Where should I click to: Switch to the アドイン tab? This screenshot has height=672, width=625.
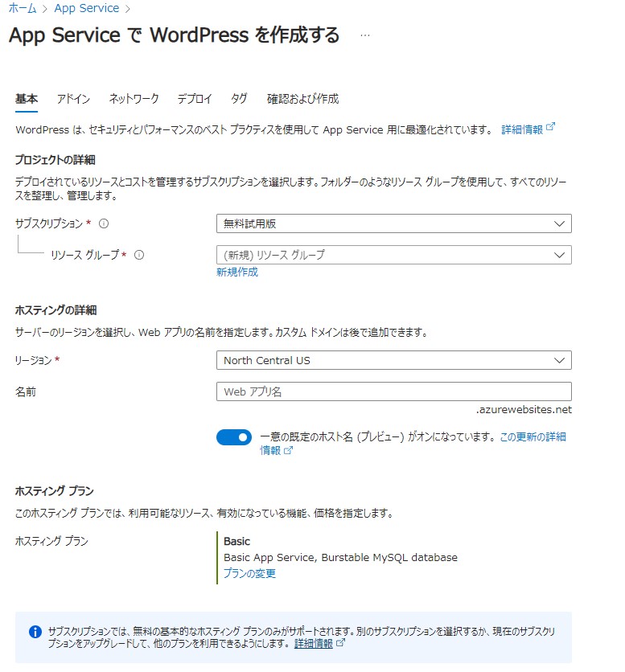click(x=73, y=99)
